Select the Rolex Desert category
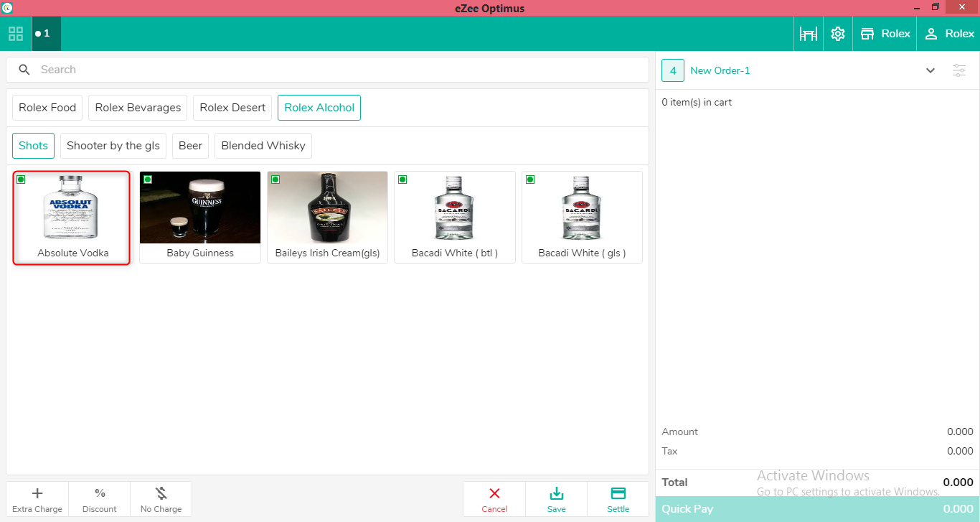 click(x=232, y=108)
